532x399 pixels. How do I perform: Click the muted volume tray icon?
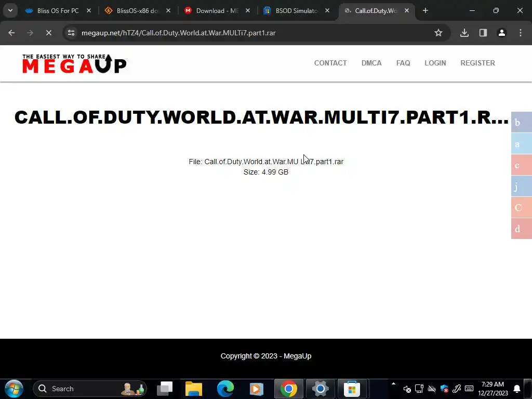(407, 389)
